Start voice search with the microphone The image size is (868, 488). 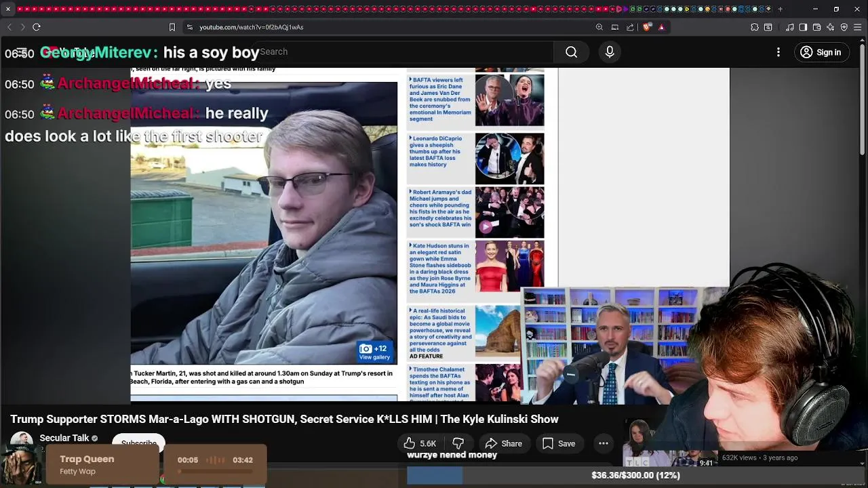point(610,52)
